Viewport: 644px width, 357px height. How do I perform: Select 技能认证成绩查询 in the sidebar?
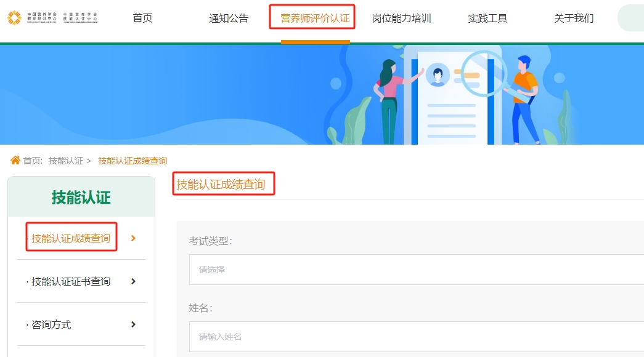click(72, 238)
